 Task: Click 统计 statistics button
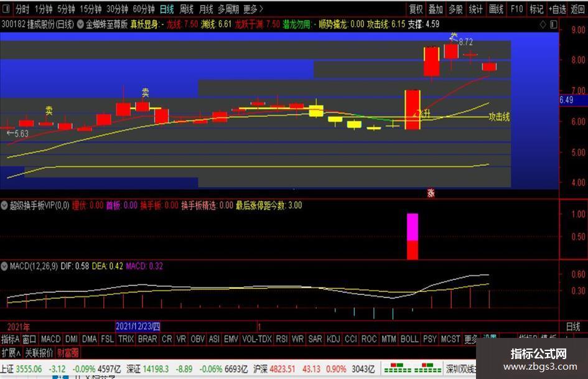(475, 9)
